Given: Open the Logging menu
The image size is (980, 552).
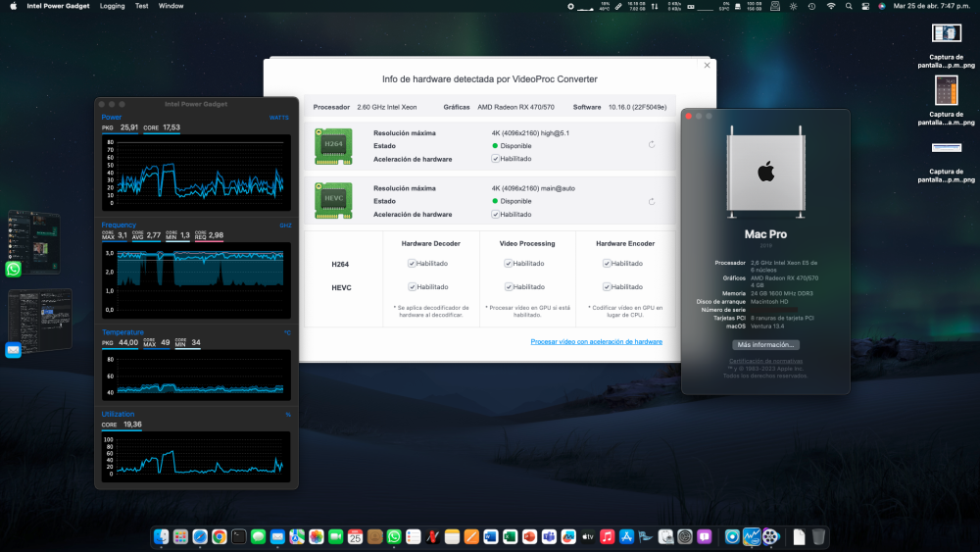Looking at the screenshot, I should click(x=113, y=6).
